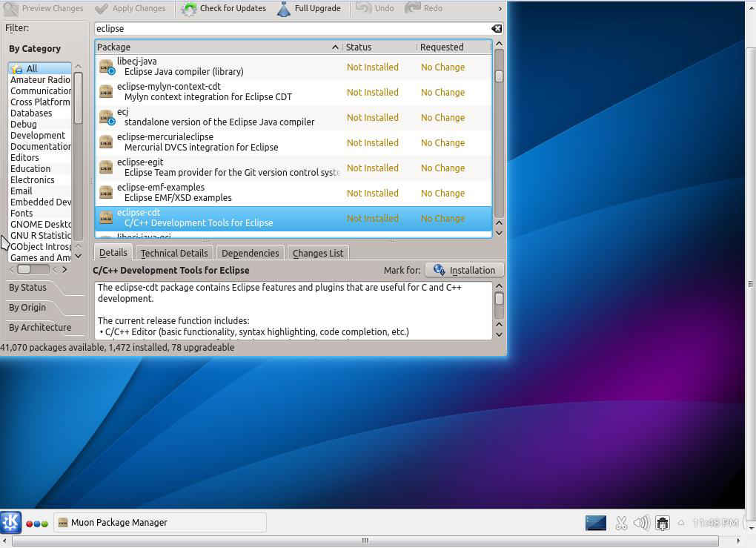Click the Klipper scissors tray icon

click(621, 523)
